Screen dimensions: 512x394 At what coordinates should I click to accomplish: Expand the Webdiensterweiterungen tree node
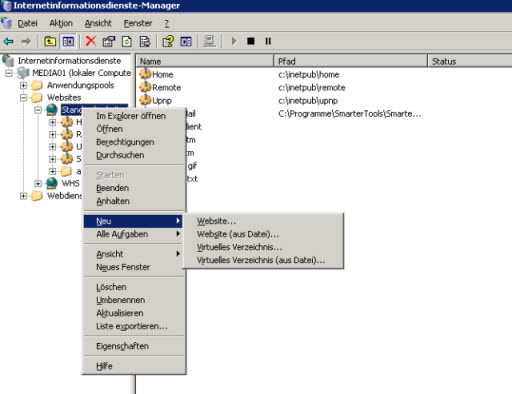(23, 196)
